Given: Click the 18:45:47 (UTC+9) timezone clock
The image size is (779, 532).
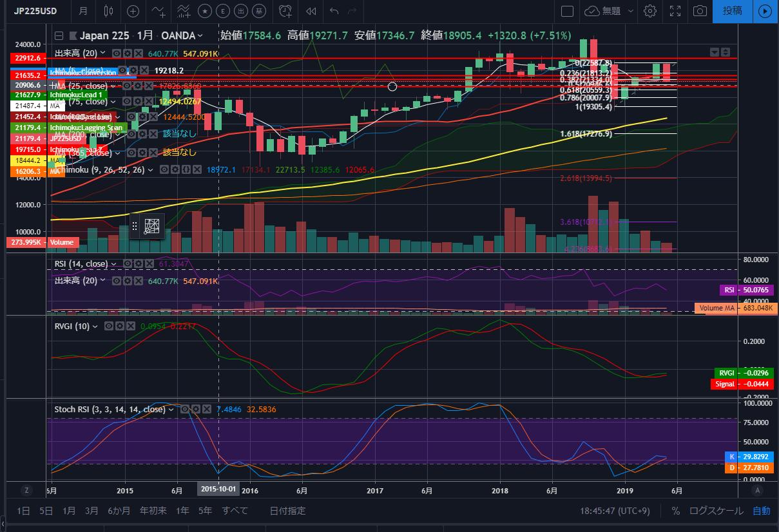Looking at the screenshot, I should (615, 511).
